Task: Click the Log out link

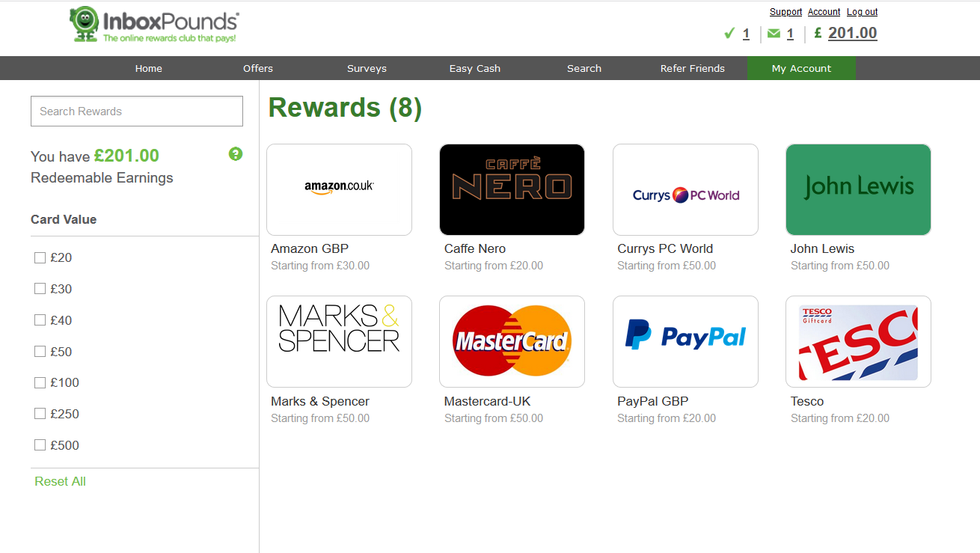Action: [x=862, y=12]
